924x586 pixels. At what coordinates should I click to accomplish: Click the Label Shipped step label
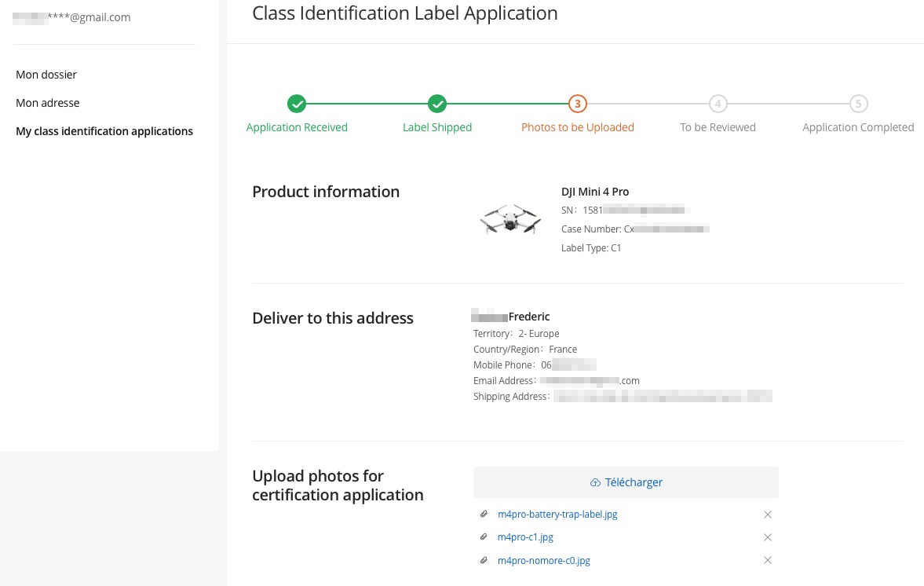click(x=437, y=127)
